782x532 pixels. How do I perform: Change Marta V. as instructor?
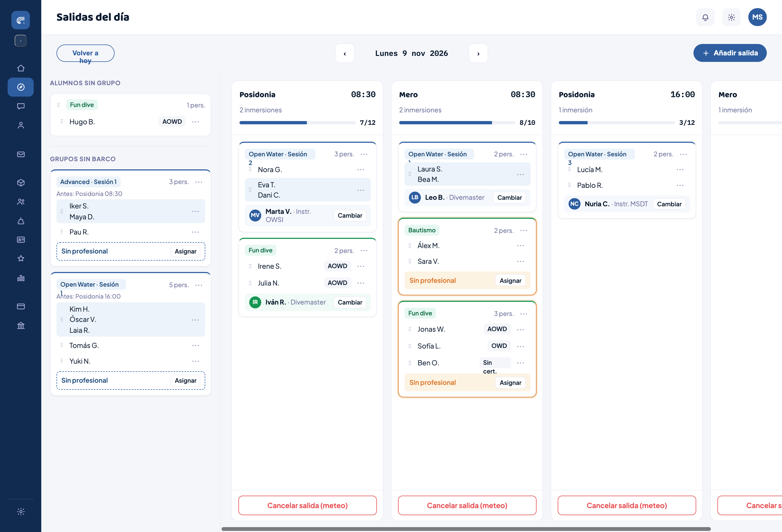click(x=350, y=216)
